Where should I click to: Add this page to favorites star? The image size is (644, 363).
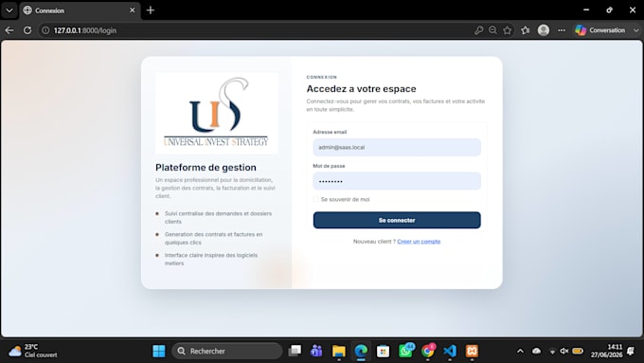(508, 30)
